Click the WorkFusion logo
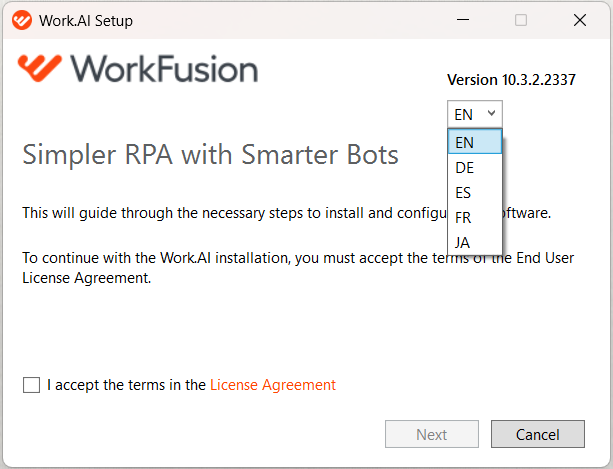This screenshot has height=469, width=613. point(138,69)
